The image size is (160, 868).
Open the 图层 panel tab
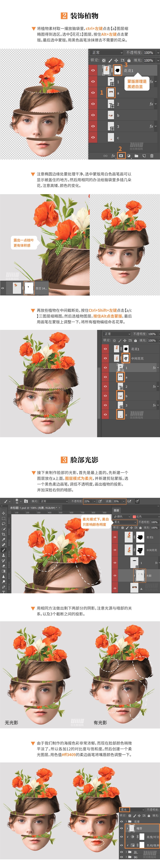116,510
